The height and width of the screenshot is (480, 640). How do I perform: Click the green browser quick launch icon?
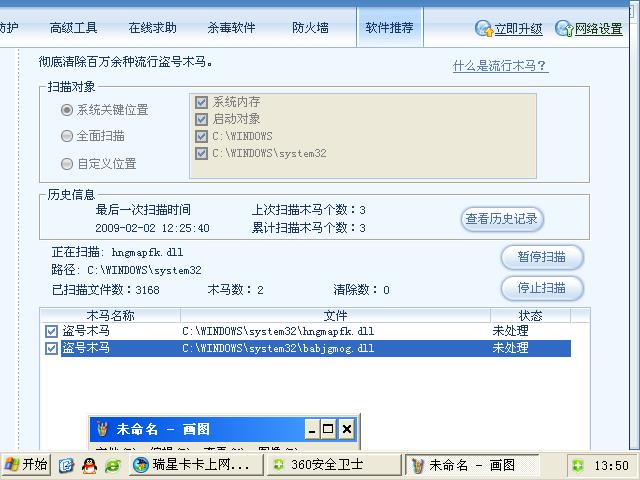point(113,465)
